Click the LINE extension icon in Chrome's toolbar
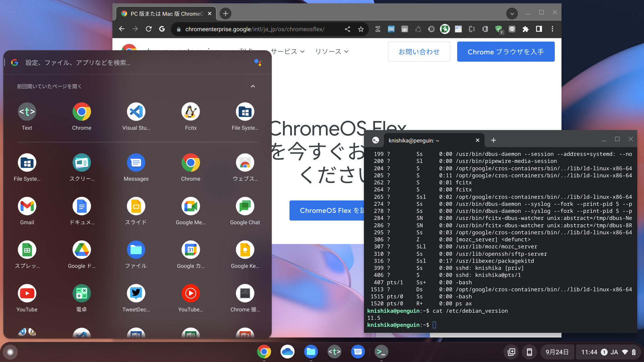This screenshot has width=644, height=362. coord(512,29)
